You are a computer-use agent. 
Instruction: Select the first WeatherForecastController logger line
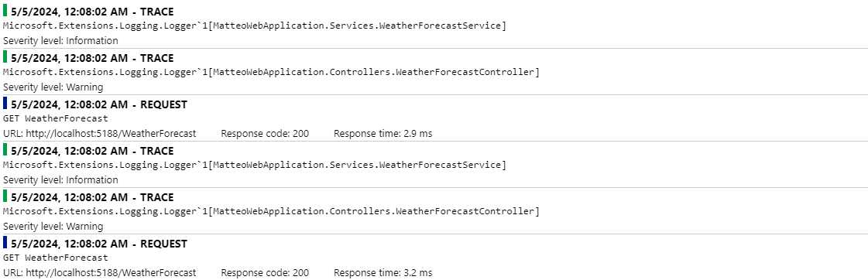pos(271,72)
